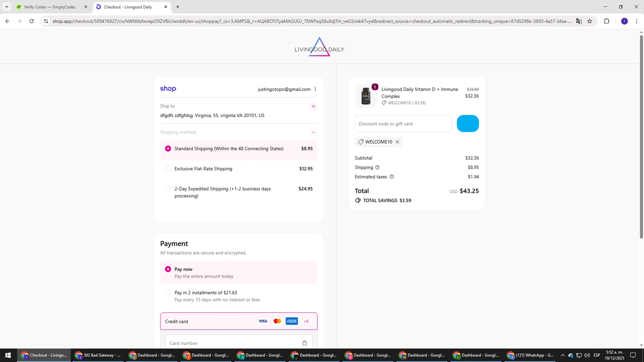Open the Windows Start menu
The height and width of the screenshot is (362, 644).
(8, 355)
